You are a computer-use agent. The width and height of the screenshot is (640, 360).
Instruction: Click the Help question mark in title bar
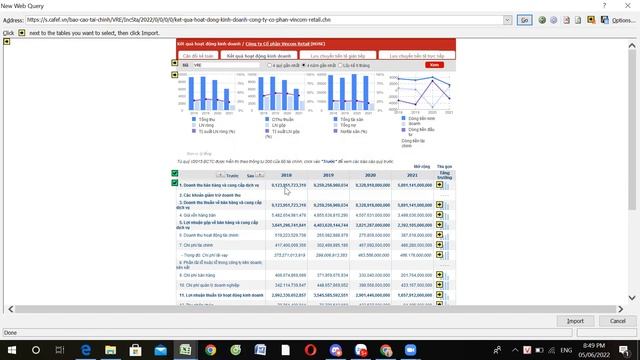pyautogui.click(x=604, y=5)
